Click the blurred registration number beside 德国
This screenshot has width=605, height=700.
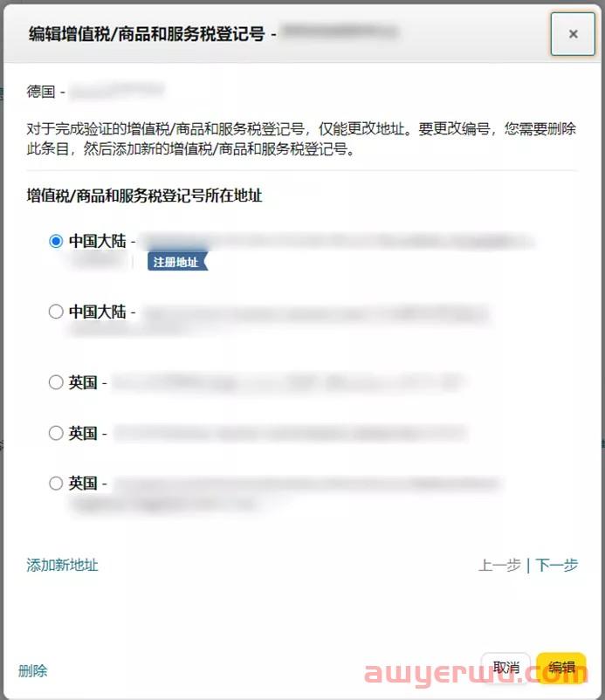tap(117, 91)
